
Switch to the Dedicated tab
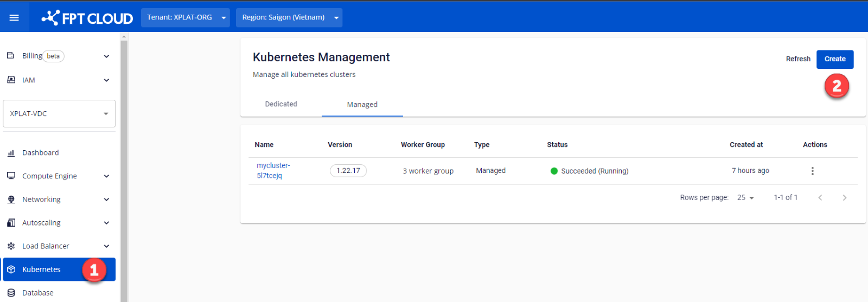pos(281,104)
